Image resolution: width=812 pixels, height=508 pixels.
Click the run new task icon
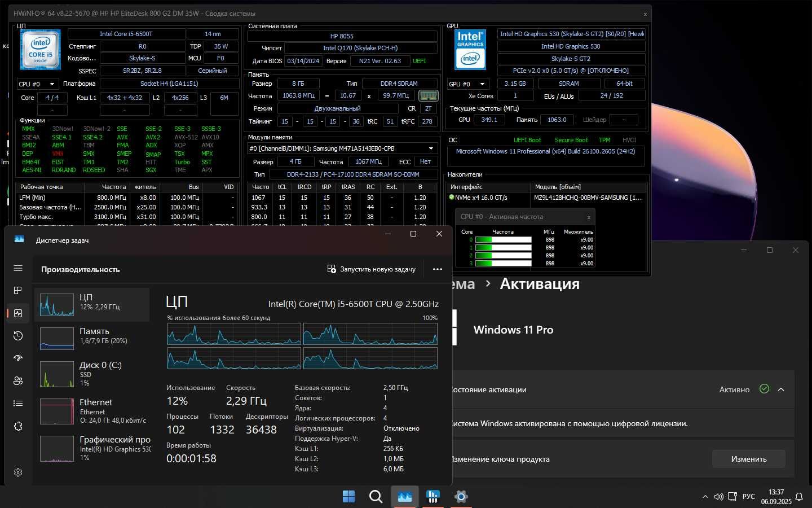(332, 269)
